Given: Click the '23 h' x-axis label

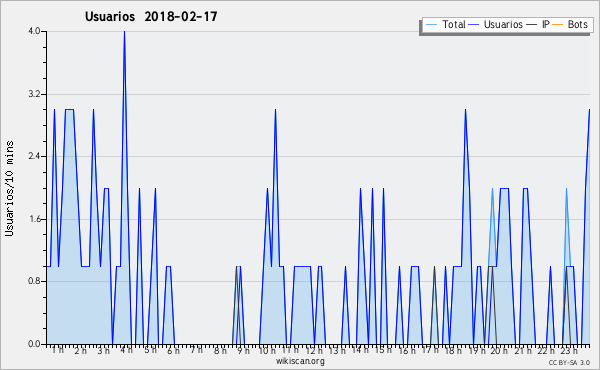Looking at the screenshot, I should pyautogui.click(x=569, y=350).
